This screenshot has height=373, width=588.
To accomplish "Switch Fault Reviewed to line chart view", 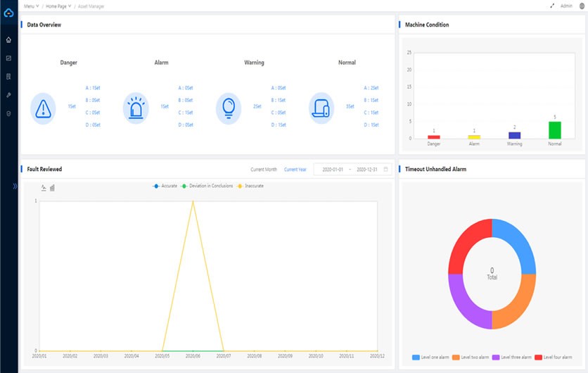I will tap(44, 188).
